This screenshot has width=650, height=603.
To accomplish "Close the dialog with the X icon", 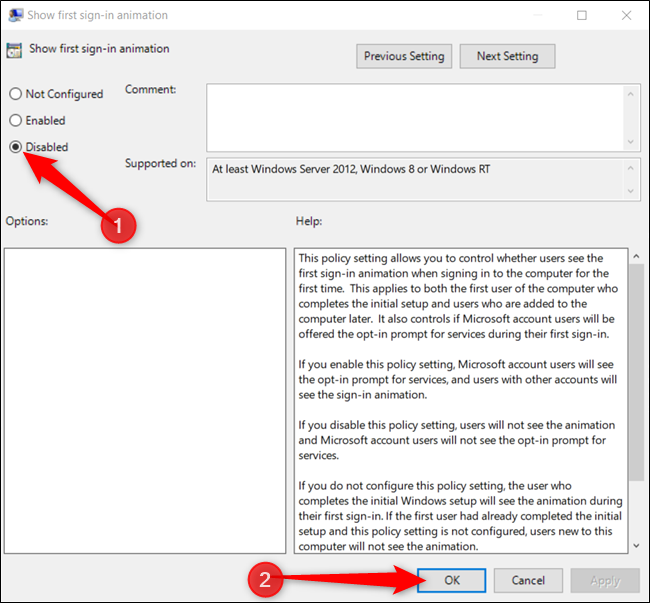I will 626,15.
